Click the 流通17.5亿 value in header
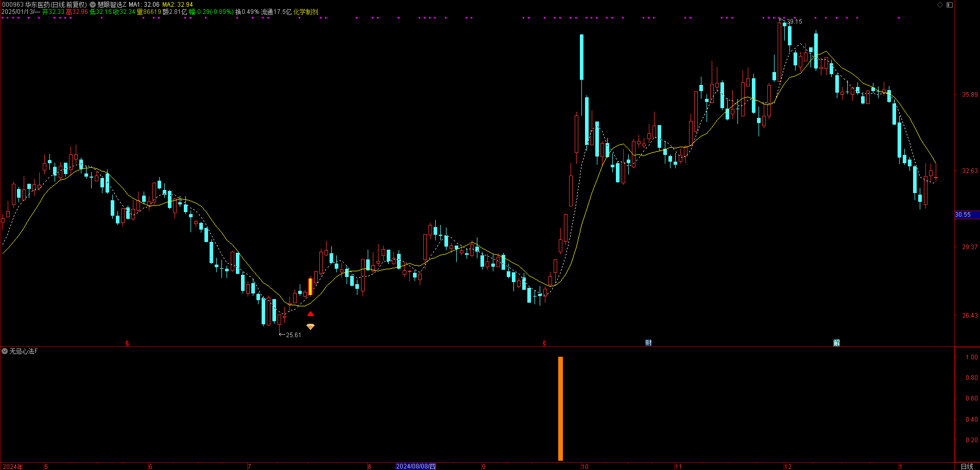 click(277, 12)
